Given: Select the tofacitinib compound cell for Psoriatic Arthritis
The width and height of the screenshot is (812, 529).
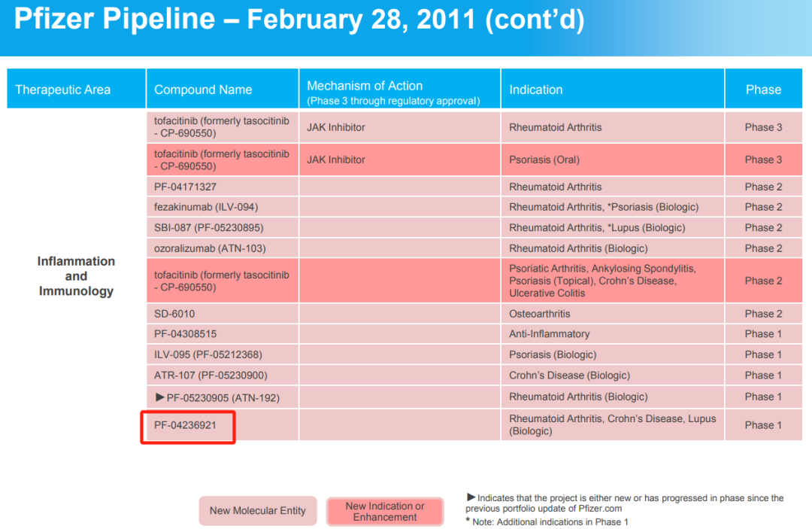Looking at the screenshot, I should pyautogui.click(x=222, y=281).
